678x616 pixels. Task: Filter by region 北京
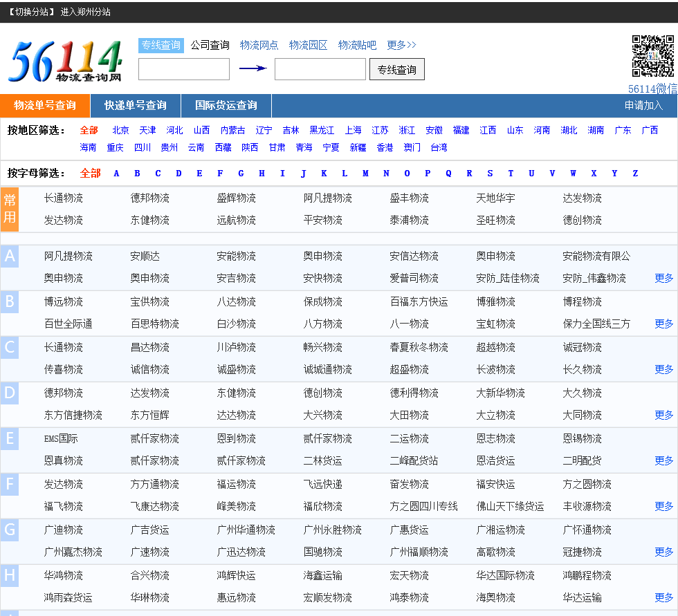click(120, 130)
